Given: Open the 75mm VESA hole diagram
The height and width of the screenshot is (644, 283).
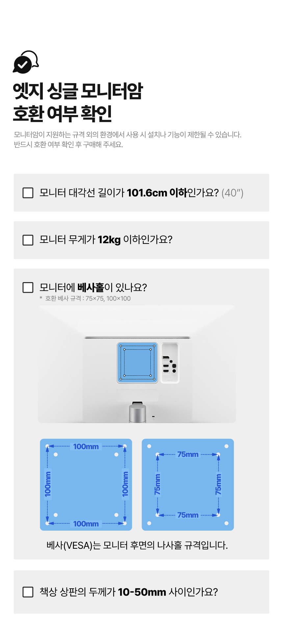Looking at the screenshot, I should 188,484.
